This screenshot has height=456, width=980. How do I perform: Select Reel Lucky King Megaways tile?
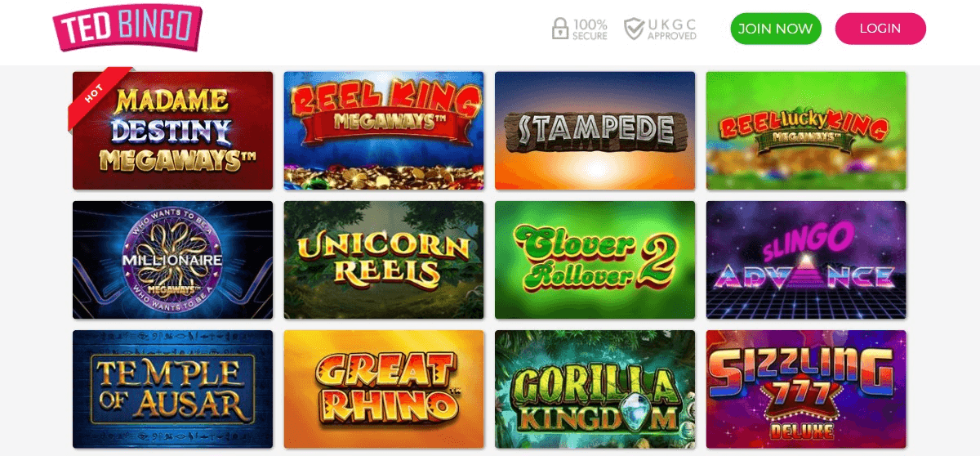806,131
